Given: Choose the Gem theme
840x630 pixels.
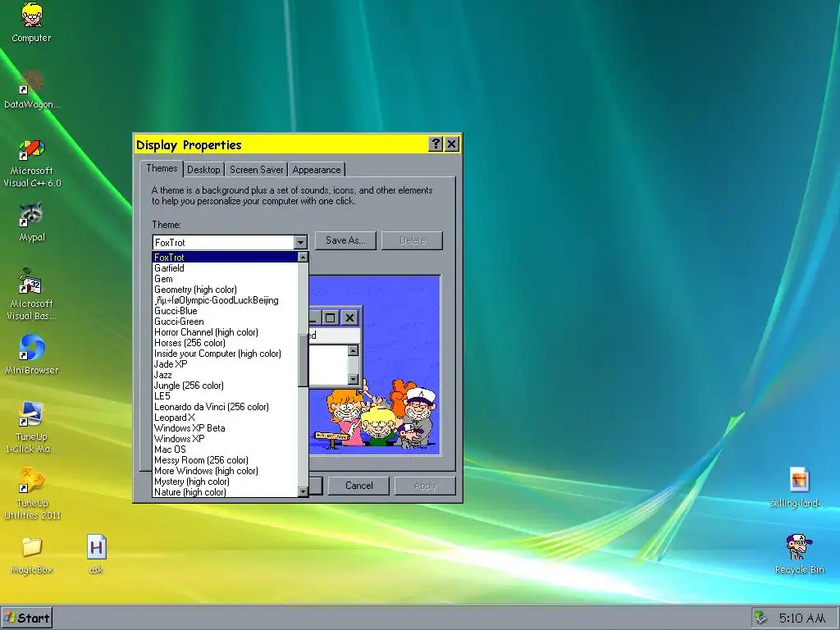Looking at the screenshot, I should (225, 279).
